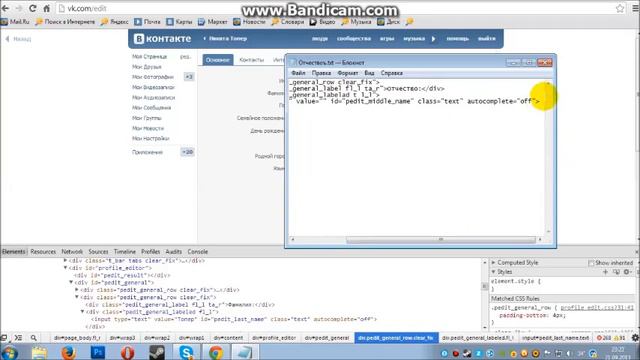Screen dimensions: 640x360
Task: Open Мои Сообщения in VK sidebar
Action: [x=151, y=108]
